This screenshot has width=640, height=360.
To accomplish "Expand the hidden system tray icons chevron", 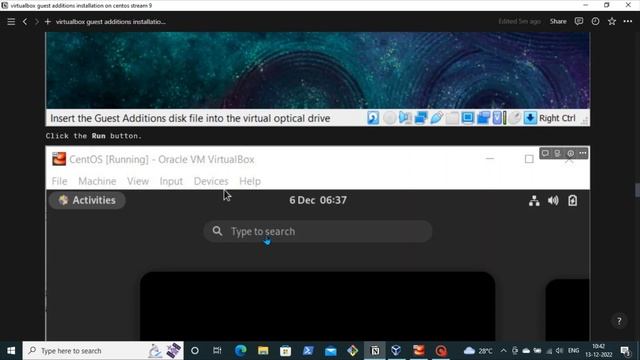I will tap(503, 351).
